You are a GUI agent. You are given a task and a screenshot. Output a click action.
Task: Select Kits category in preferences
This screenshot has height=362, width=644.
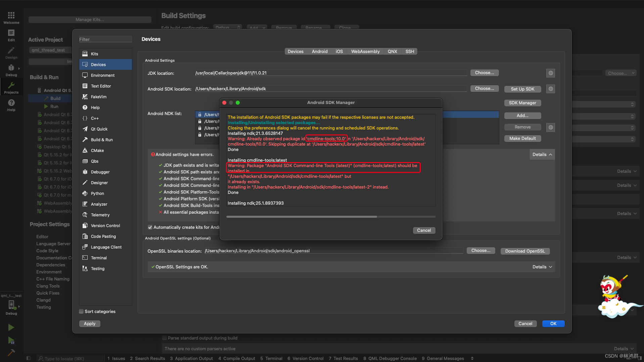pos(105,54)
